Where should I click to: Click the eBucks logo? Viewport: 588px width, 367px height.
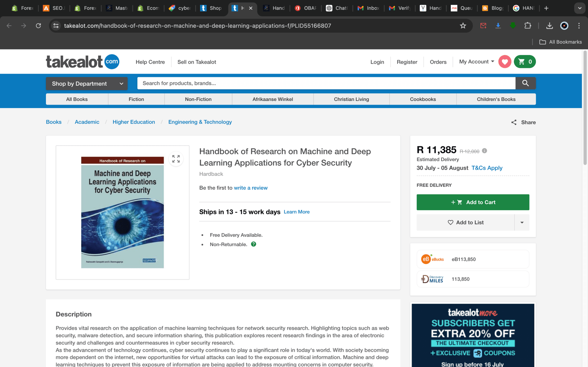(x=432, y=259)
